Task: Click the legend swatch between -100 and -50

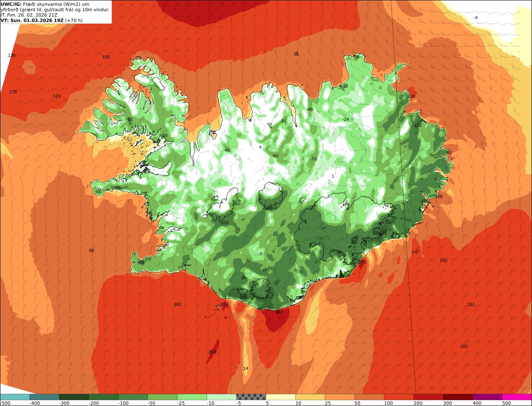Action: [x=133, y=397]
